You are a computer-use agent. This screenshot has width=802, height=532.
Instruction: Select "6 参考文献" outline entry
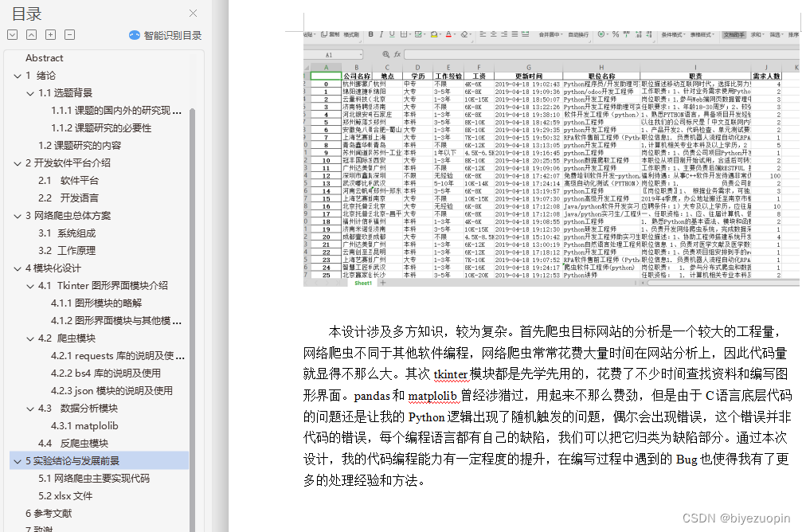click(x=49, y=514)
